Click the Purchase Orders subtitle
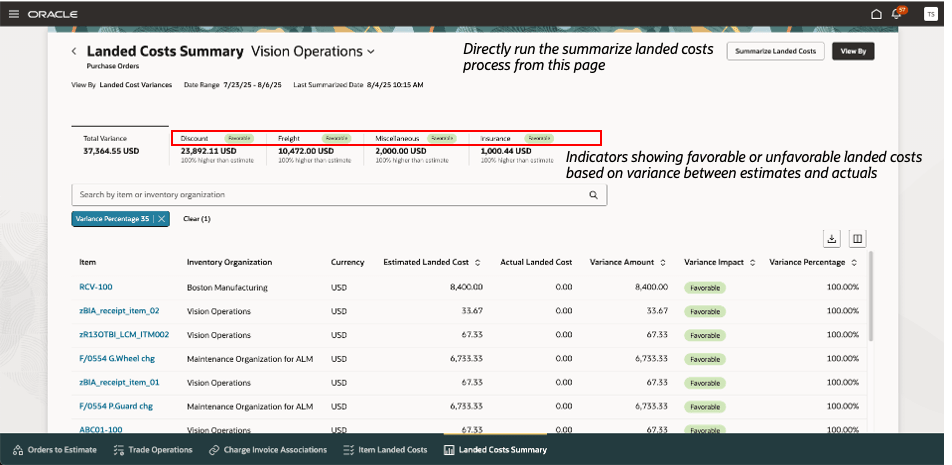Image resolution: width=952 pixels, height=465 pixels. (113, 66)
